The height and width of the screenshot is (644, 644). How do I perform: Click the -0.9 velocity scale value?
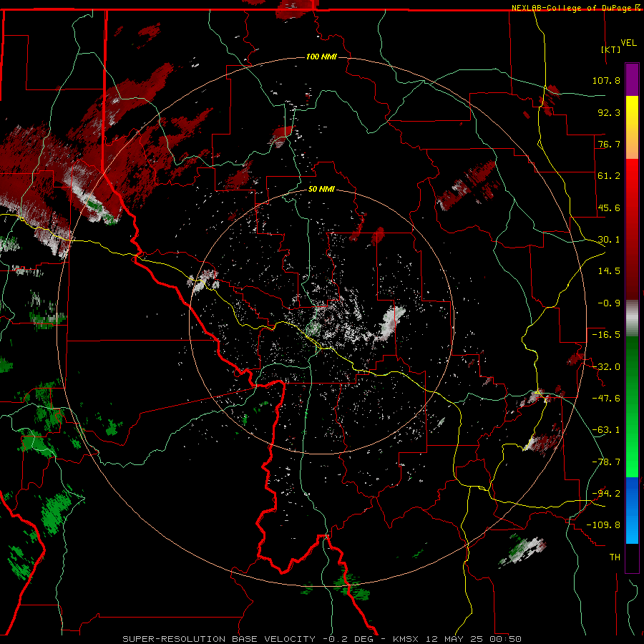coord(609,303)
